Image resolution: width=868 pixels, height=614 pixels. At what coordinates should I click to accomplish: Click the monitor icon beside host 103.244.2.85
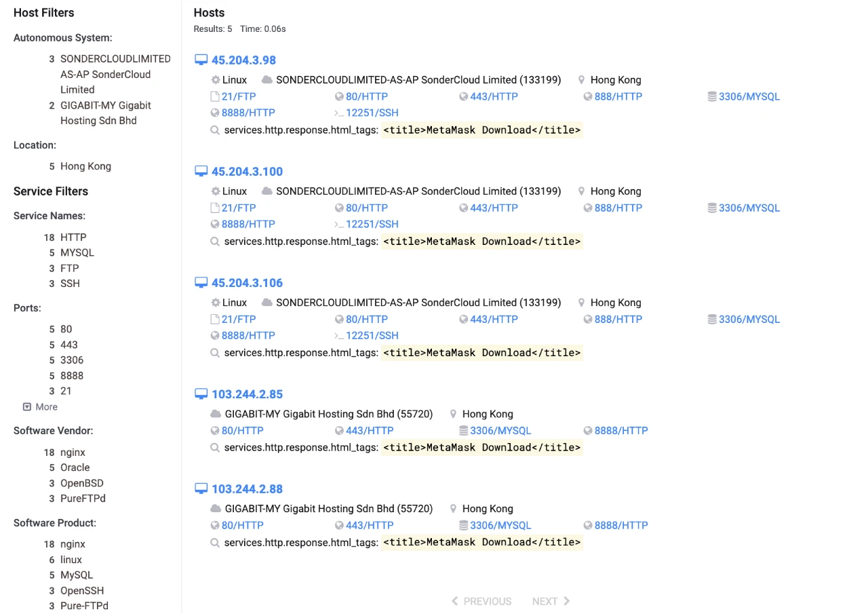(201, 394)
